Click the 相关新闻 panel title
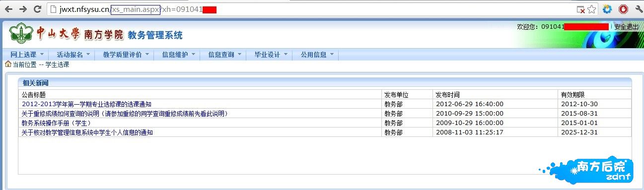 coord(36,83)
